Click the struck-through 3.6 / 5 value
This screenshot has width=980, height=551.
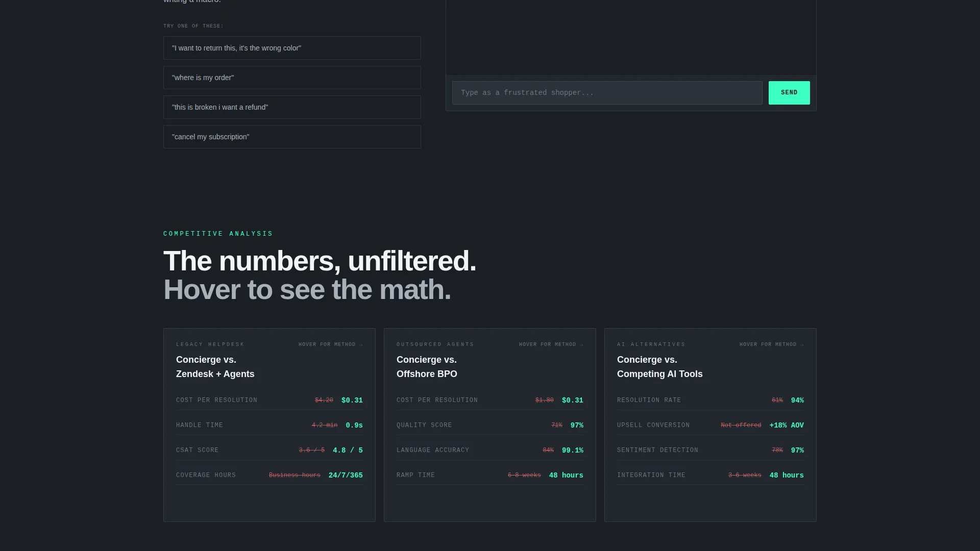point(312,450)
